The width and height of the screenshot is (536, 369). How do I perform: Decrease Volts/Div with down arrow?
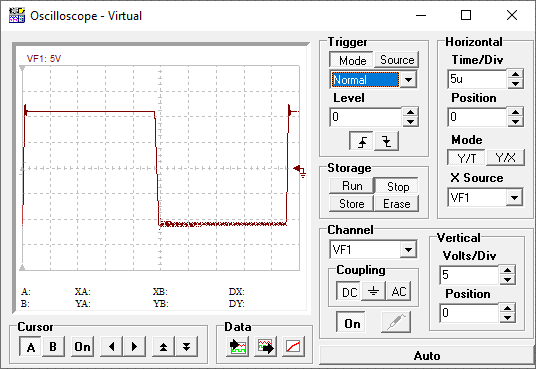click(x=507, y=279)
